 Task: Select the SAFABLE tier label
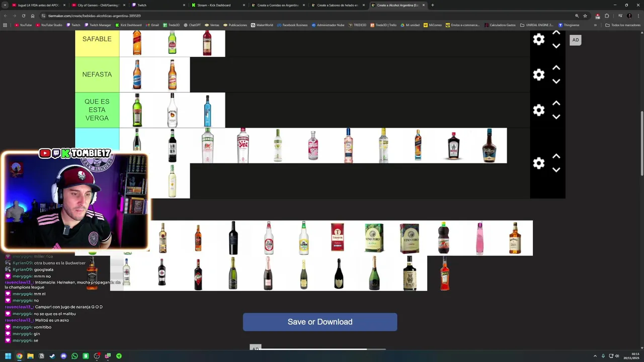point(97,39)
